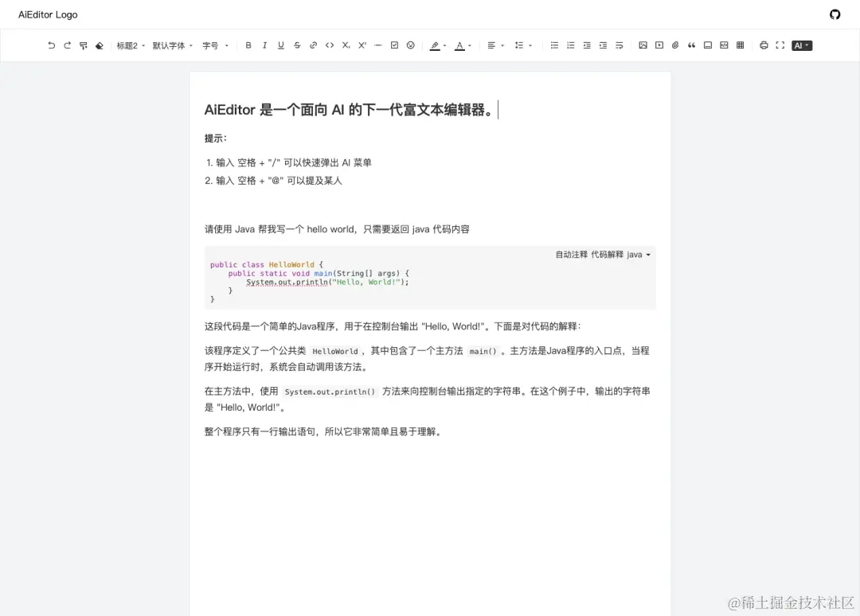This screenshot has height=616, width=860.
Task: Open the line height dropdown
Action: tap(523, 45)
